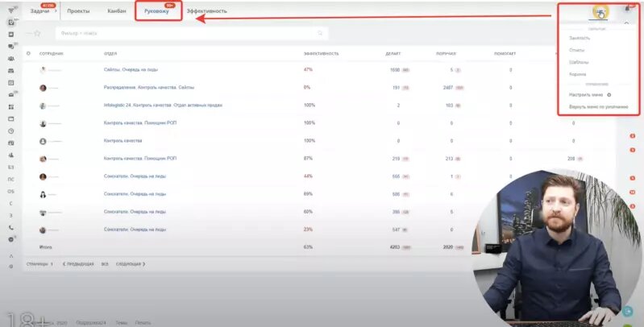Switch to the Проекты tab

click(x=78, y=11)
